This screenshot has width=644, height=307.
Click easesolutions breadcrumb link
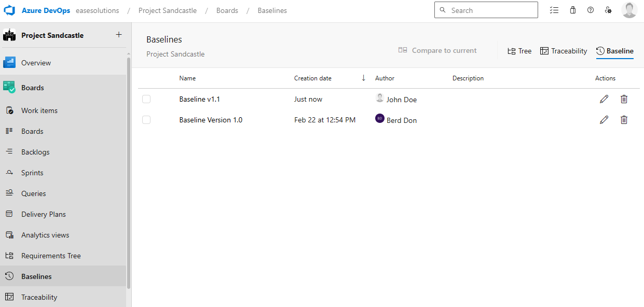(97, 10)
